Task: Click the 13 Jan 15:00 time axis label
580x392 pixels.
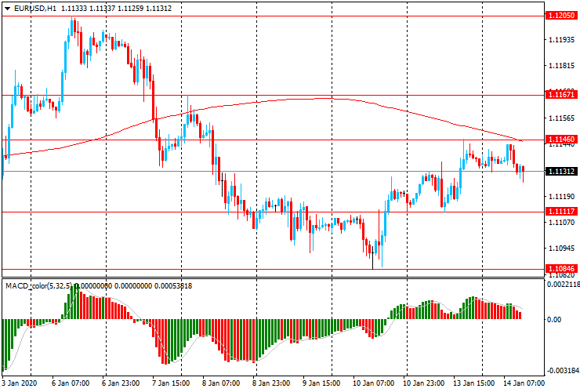Action: (x=474, y=383)
